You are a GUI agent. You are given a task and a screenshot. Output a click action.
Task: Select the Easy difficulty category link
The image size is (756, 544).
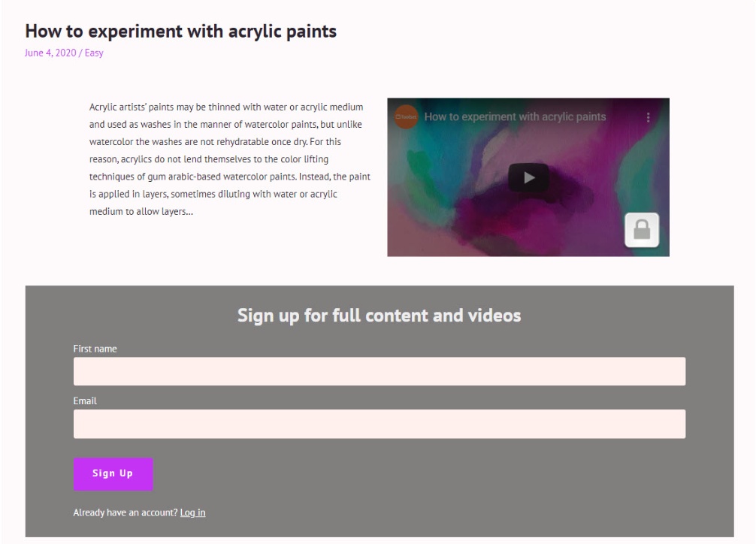pyautogui.click(x=94, y=53)
